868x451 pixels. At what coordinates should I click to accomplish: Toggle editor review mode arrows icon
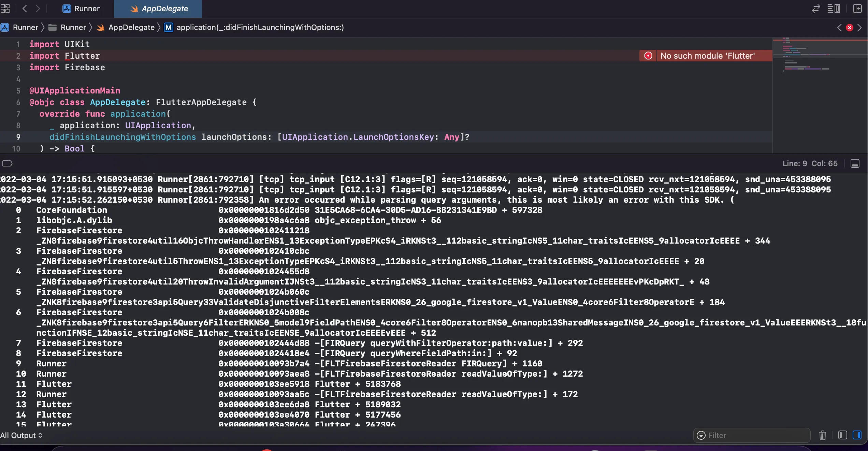(x=816, y=9)
